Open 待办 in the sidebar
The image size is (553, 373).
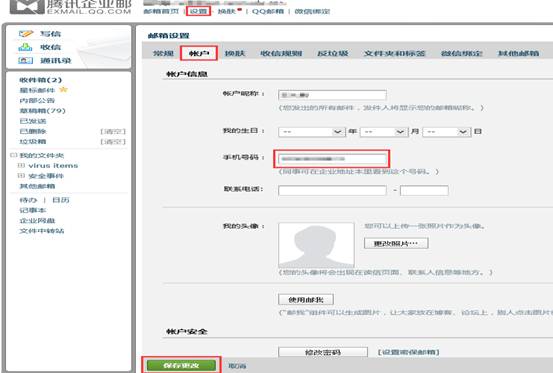pos(28,200)
